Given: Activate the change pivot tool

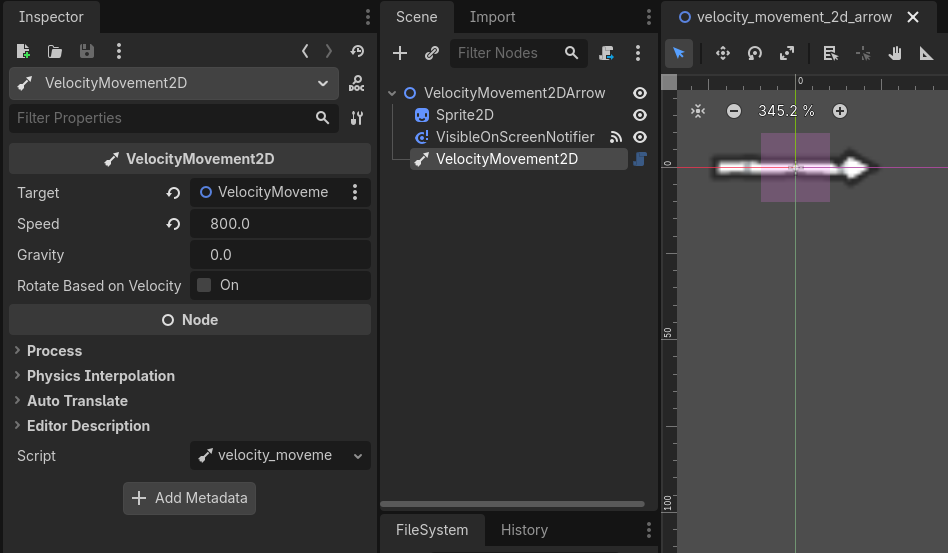Looking at the screenshot, I should (863, 53).
